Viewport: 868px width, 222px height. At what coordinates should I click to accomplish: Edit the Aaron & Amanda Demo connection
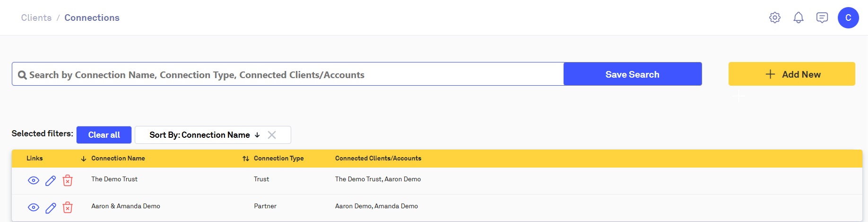coord(51,207)
